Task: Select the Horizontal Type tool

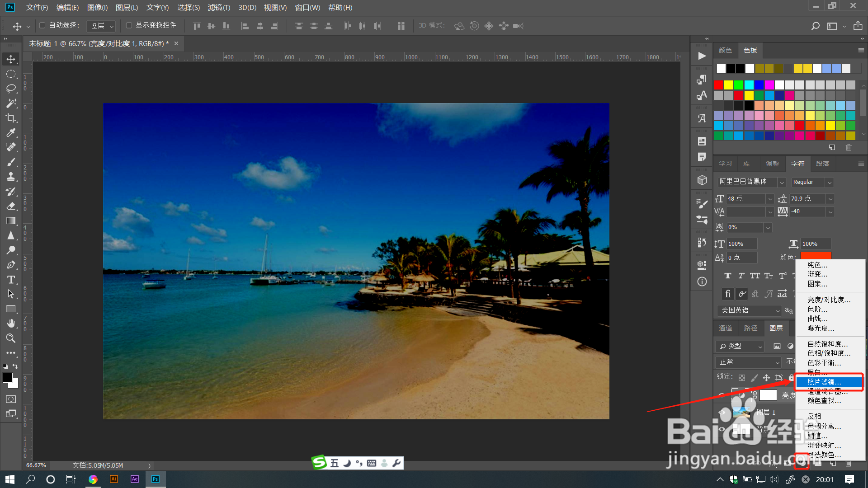Action: (x=11, y=280)
